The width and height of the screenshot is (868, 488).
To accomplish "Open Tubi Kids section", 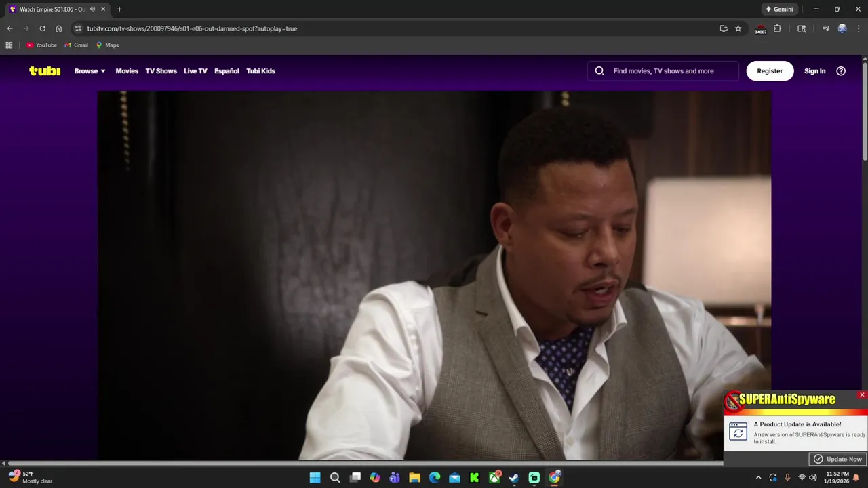I will [260, 70].
